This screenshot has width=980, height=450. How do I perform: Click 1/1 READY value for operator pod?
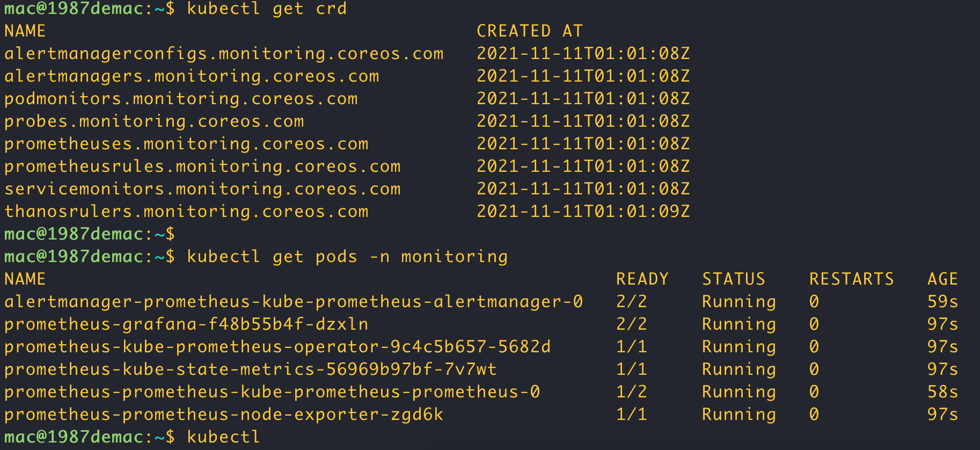(x=632, y=347)
